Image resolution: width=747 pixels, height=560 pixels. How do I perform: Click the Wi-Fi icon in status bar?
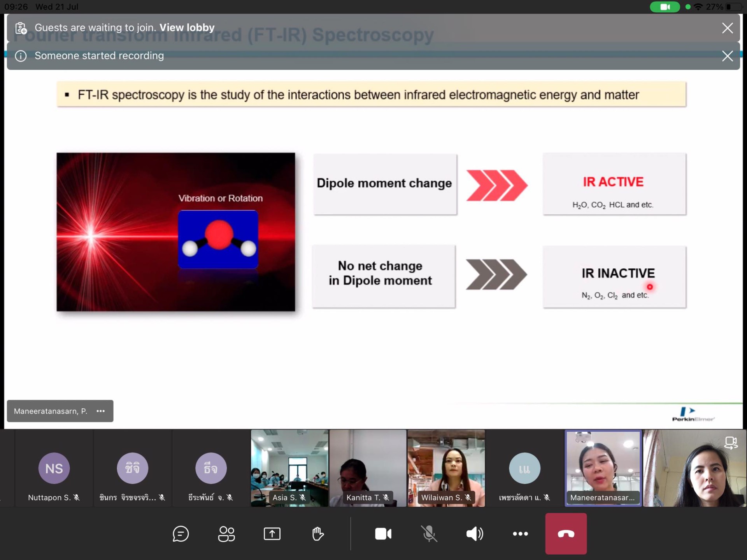698,7
